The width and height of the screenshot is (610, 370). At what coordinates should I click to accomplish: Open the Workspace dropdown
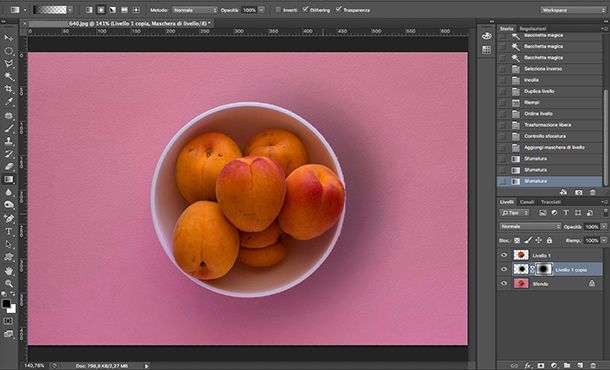[x=573, y=10]
